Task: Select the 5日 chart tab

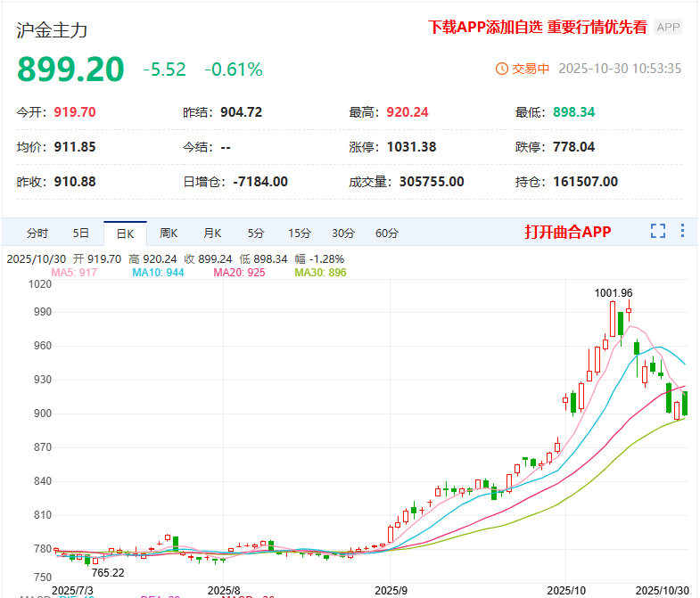Action: (81, 233)
